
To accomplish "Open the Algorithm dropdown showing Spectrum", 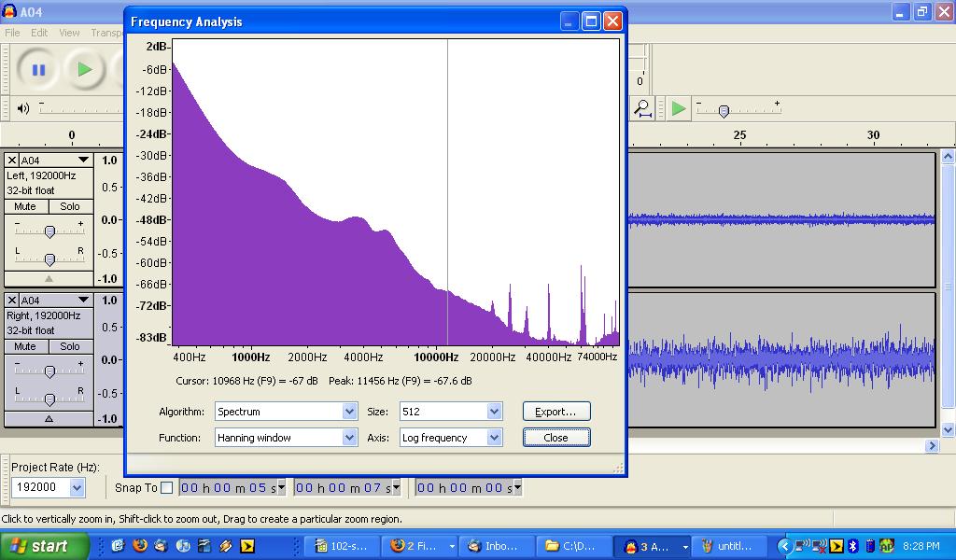I will [286, 412].
